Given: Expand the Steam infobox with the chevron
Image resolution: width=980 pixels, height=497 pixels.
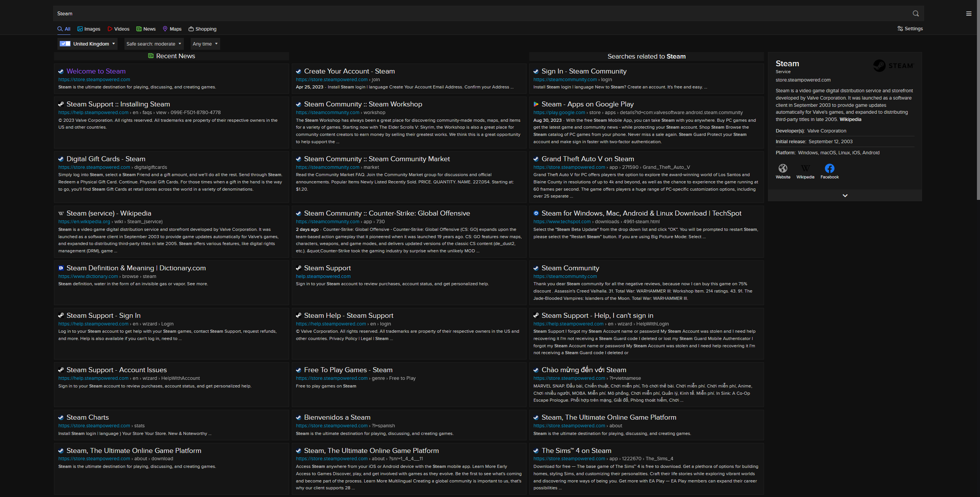Looking at the screenshot, I should pyautogui.click(x=844, y=196).
